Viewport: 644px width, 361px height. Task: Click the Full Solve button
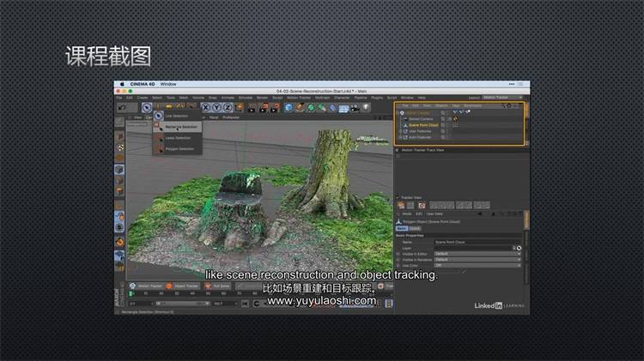click(x=218, y=286)
